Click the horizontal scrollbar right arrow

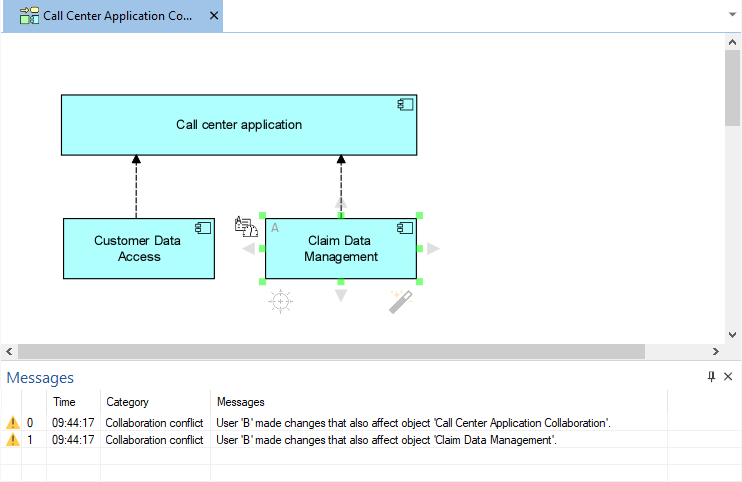pos(716,351)
